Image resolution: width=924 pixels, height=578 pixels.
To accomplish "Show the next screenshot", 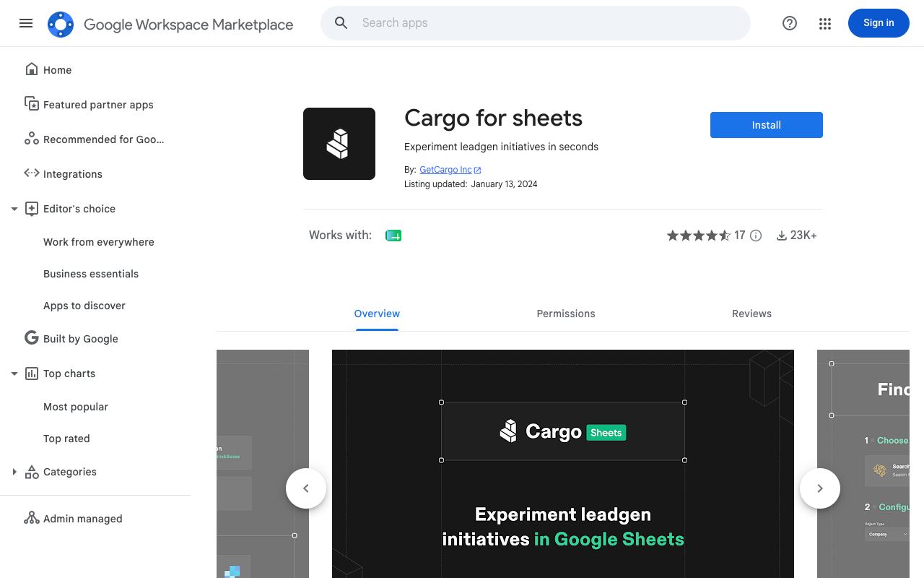I will coord(820,488).
